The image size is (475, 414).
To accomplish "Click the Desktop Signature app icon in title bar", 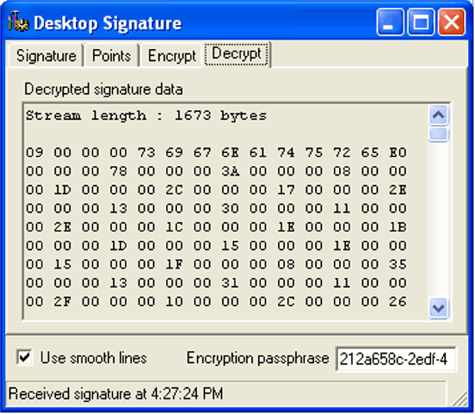I will coord(18,22).
